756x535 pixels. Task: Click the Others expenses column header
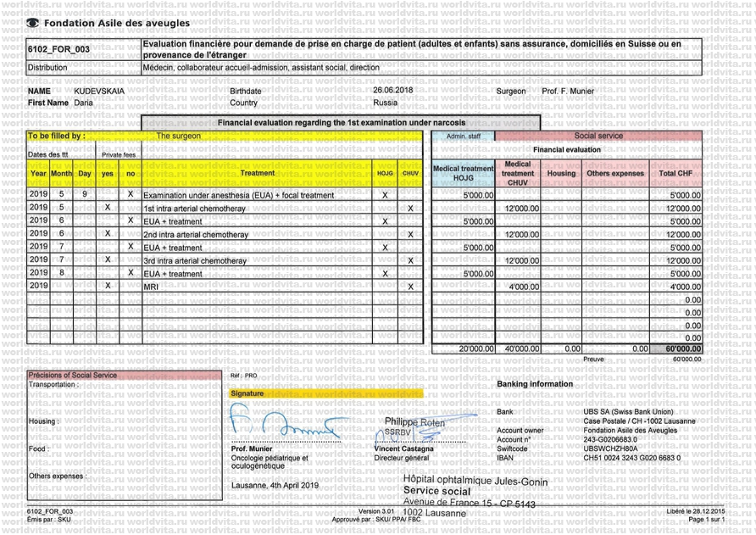click(x=615, y=173)
